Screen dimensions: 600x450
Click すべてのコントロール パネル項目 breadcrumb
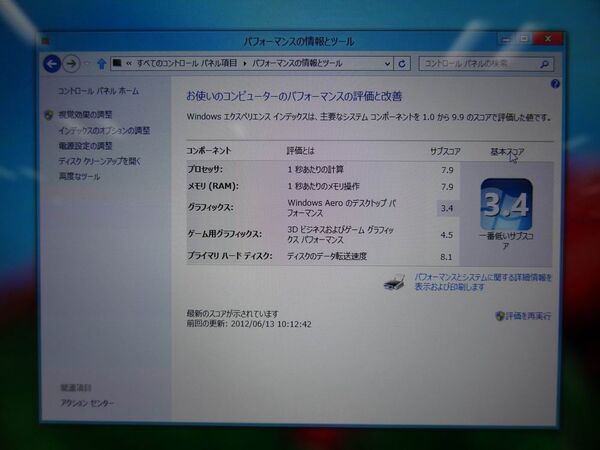[187, 63]
